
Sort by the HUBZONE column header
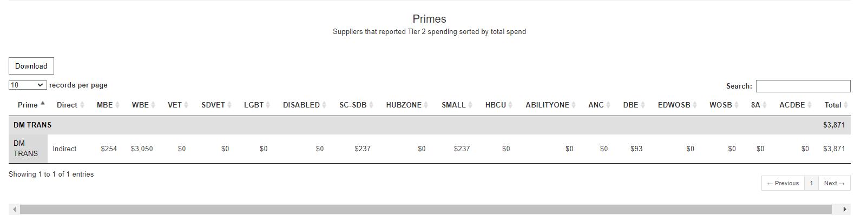[406, 105]
